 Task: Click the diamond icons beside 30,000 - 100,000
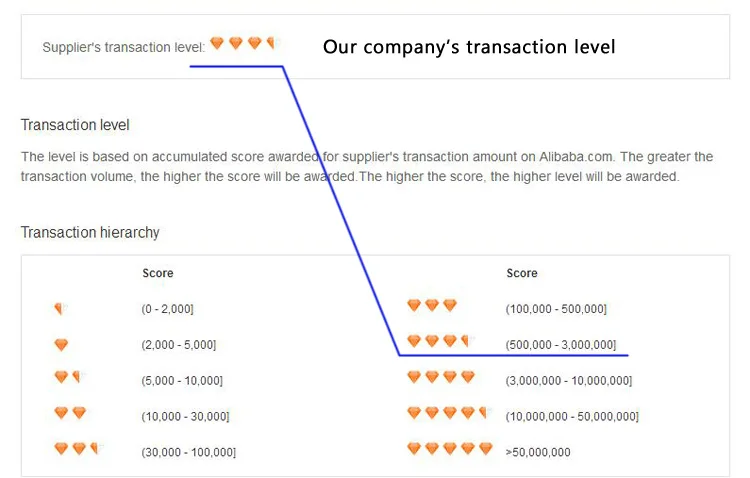(x=78, y=449)
